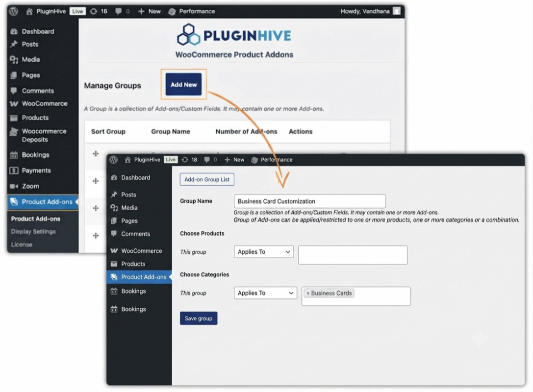Screen dimensions: 533x392
Task: Open Performance icon in back window admin bar
Action: coord(172,12)
